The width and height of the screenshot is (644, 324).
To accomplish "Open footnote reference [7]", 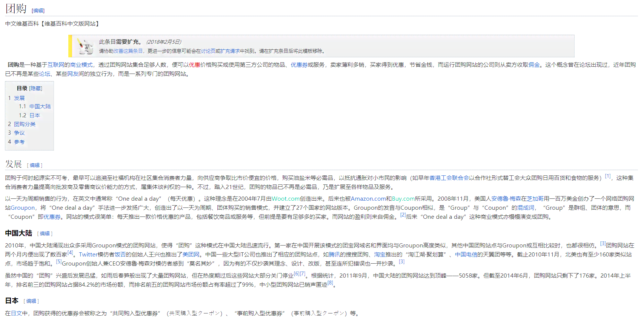I will tap(303, 274).
